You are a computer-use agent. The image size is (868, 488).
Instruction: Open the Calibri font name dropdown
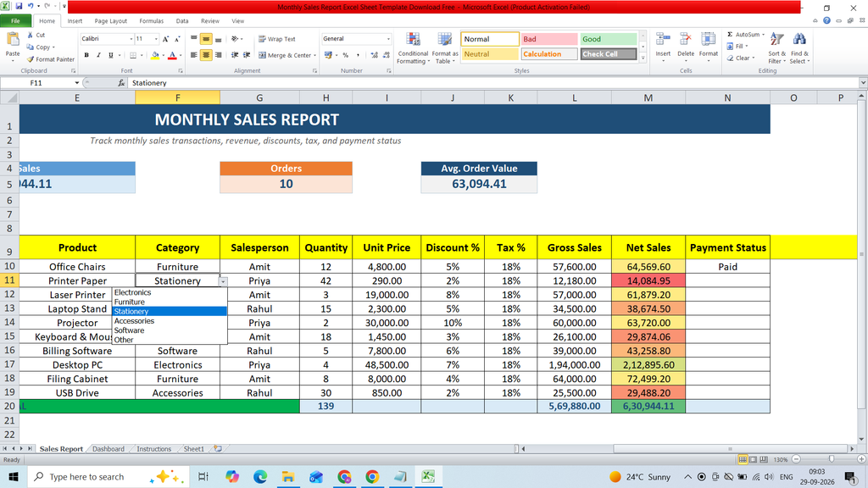click(x=131, y=39)
